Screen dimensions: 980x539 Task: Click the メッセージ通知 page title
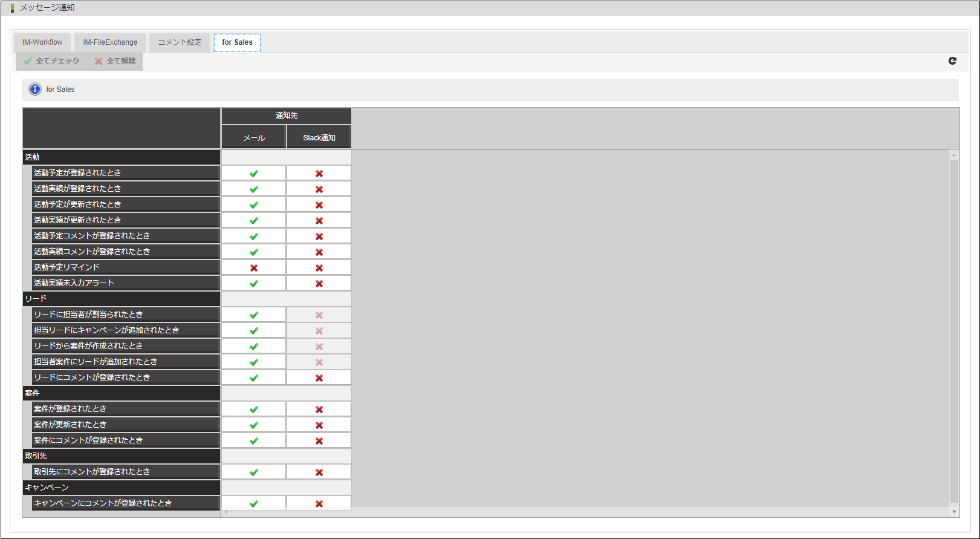pos(47,8)
